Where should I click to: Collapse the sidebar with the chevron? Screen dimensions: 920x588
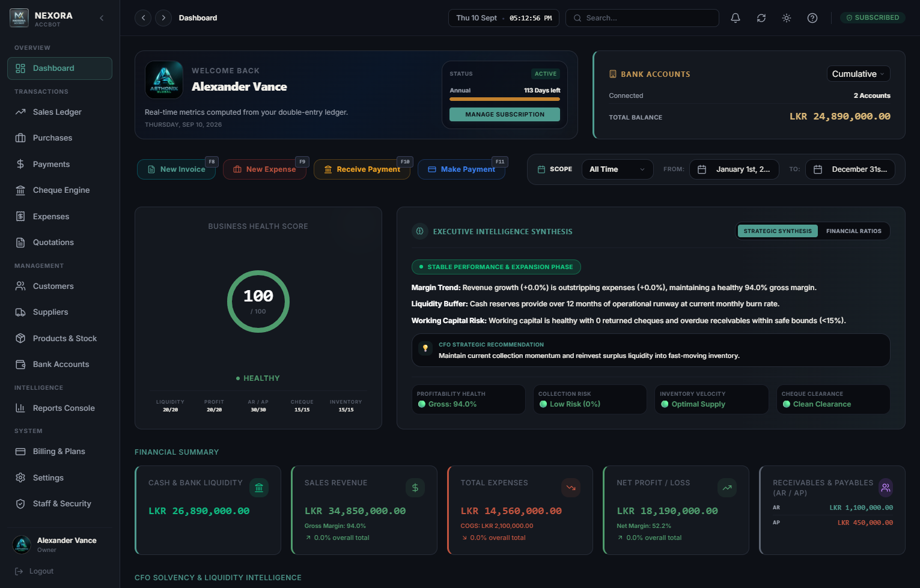click(102, 18)
